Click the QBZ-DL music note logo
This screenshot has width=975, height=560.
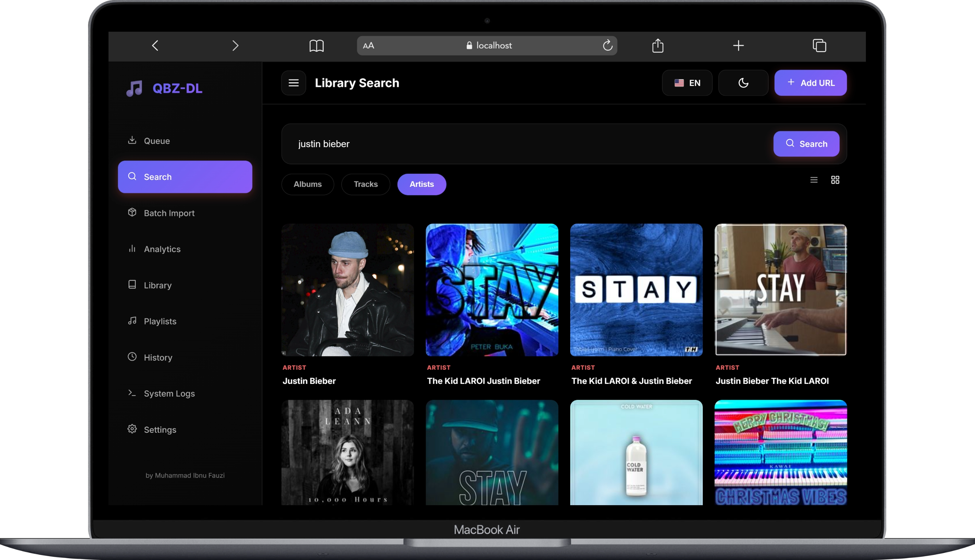134,88
